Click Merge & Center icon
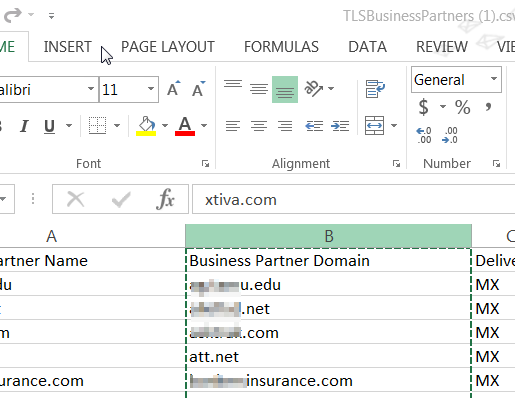The height and width of the screenshot is (398, 515). click(375, 126)
